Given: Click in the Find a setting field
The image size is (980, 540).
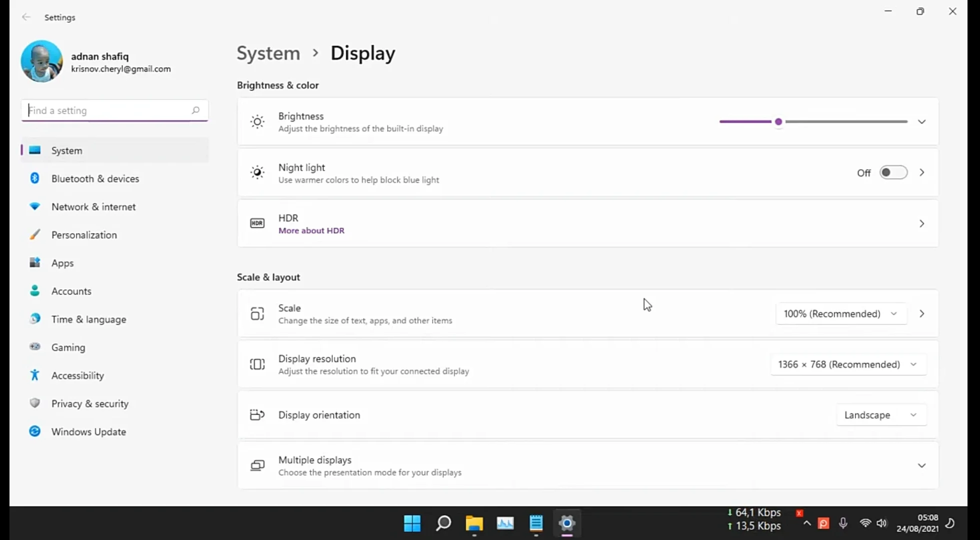Looking at the screenshot, I should pyautogui.click(x=114, y=110).
